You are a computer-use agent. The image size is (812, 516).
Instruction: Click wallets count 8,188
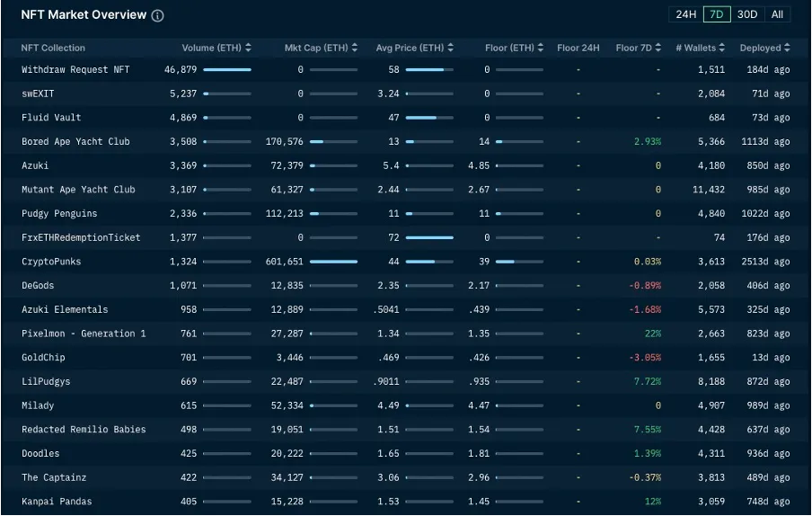[711, 381]
